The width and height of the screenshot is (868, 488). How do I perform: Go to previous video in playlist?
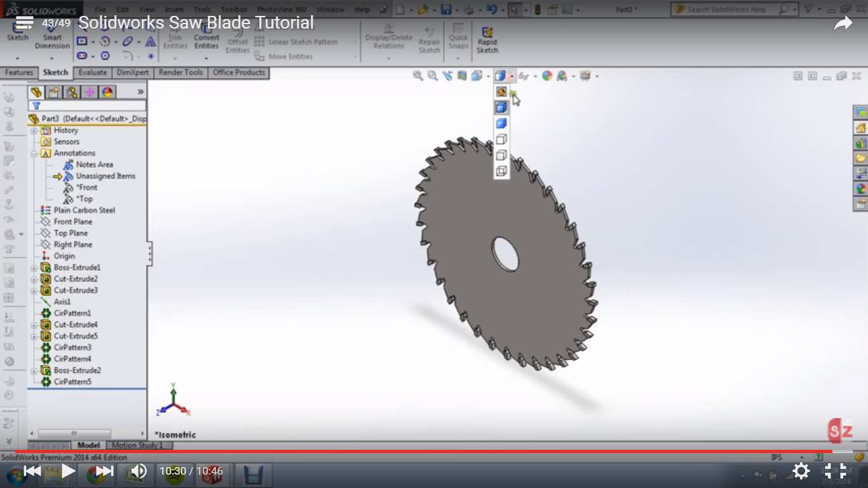(x=32, y=471)
